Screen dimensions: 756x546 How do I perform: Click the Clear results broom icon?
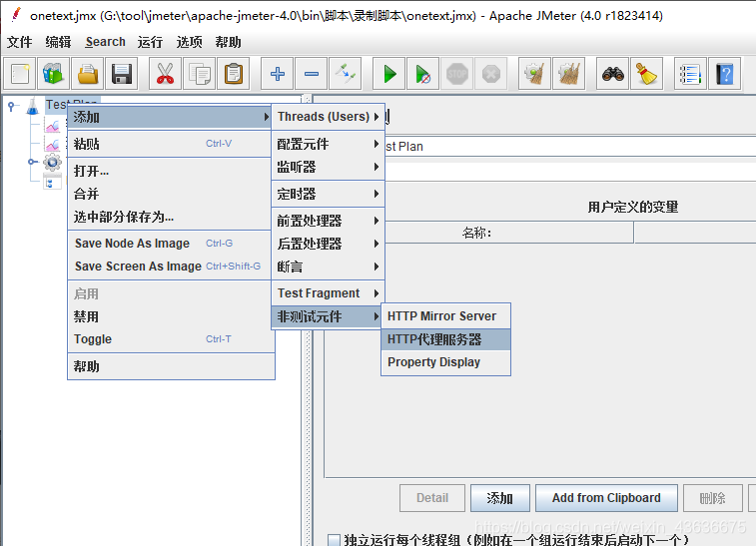(534, 74)
